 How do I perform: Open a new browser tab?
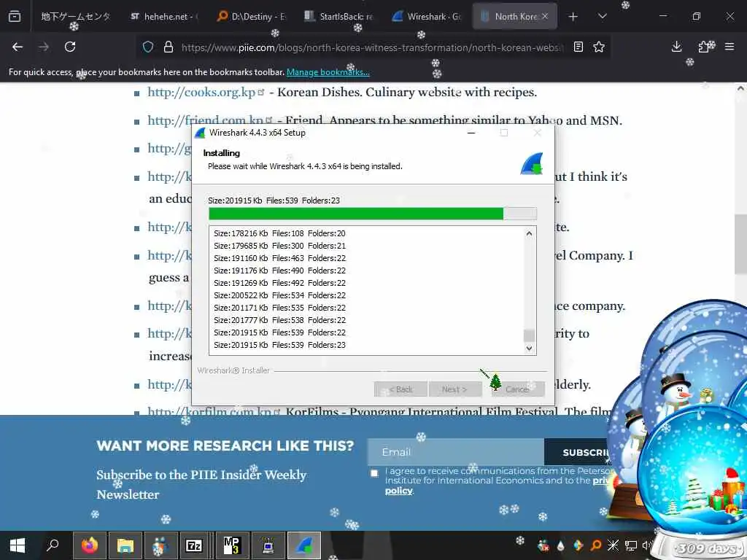573,17
